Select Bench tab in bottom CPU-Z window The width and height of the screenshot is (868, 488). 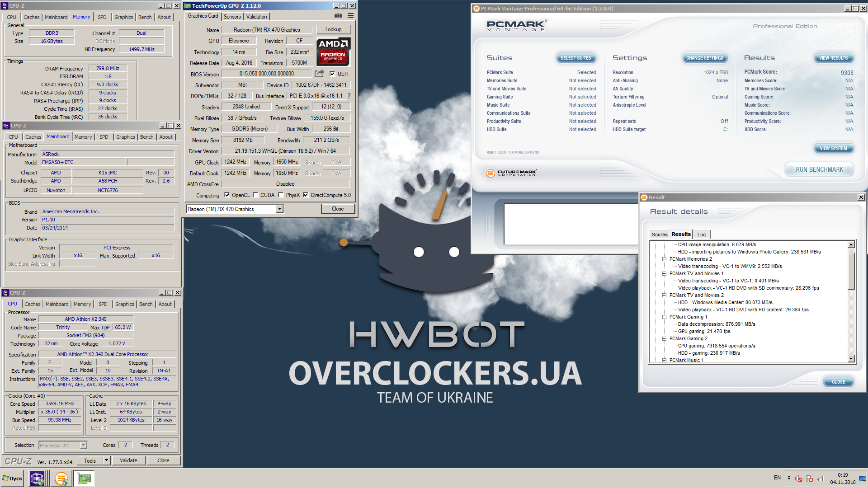pyautogui.click(x=146, y=304)
